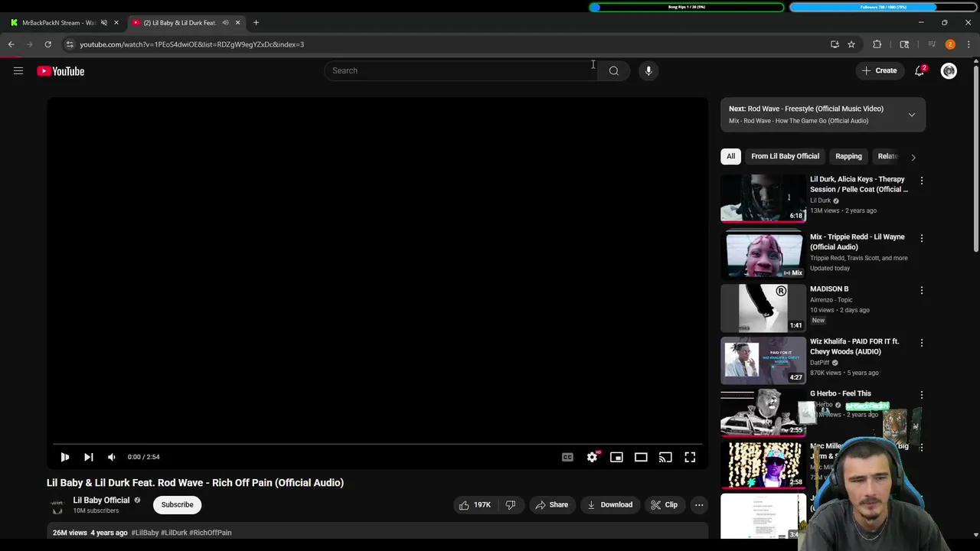
Task: Open MADISON B video thumbnail
Action: [x=763, y=307]
